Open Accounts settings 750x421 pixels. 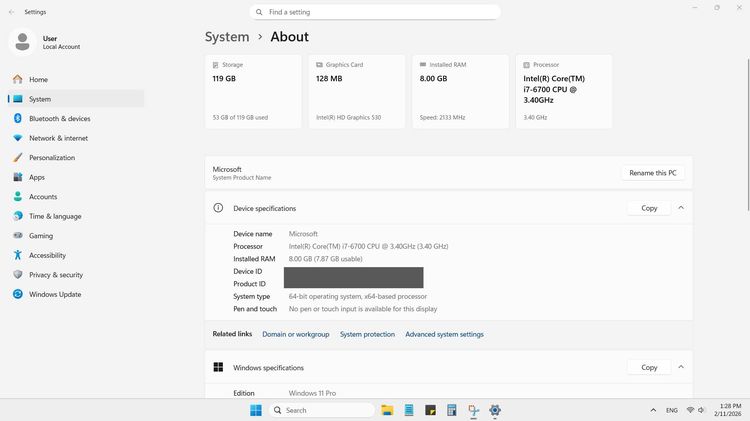(76, 197)
